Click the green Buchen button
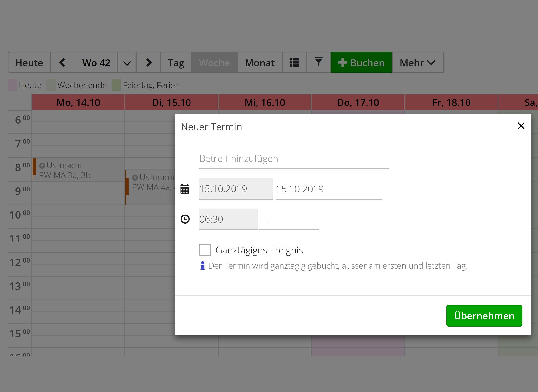This screenshot has height=392, width=538. 361,63
